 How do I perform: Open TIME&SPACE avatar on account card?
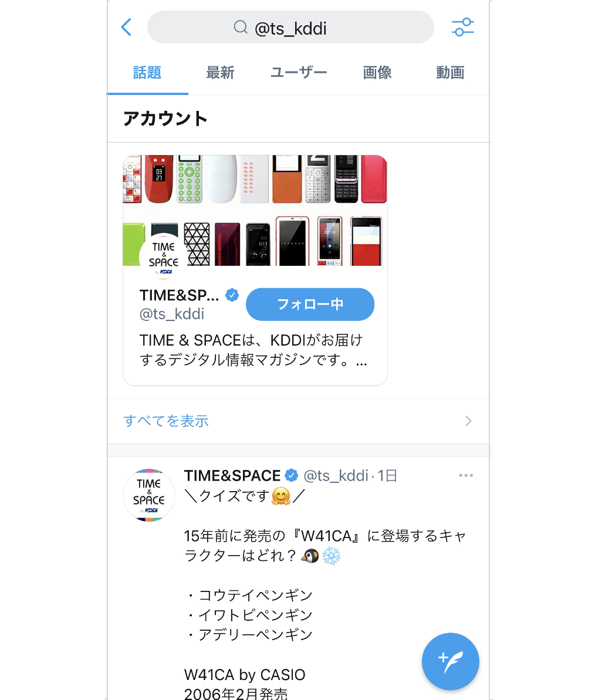coord(164,256)
